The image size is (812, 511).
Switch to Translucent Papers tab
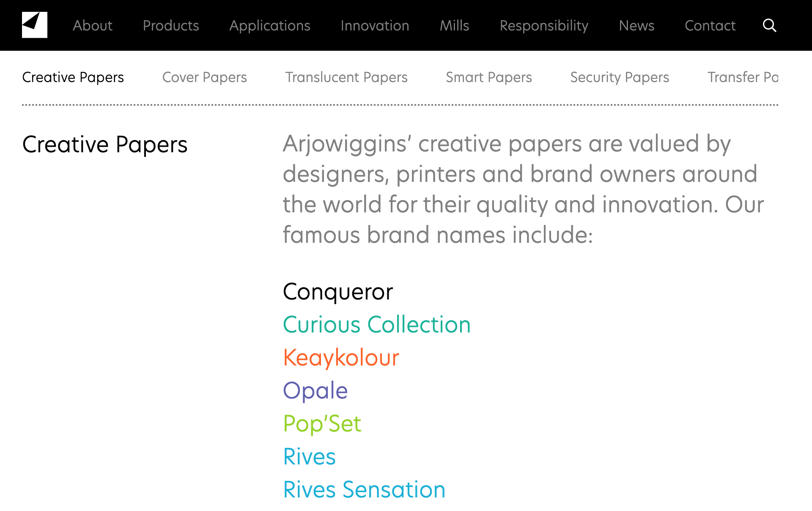click(346, 77)
